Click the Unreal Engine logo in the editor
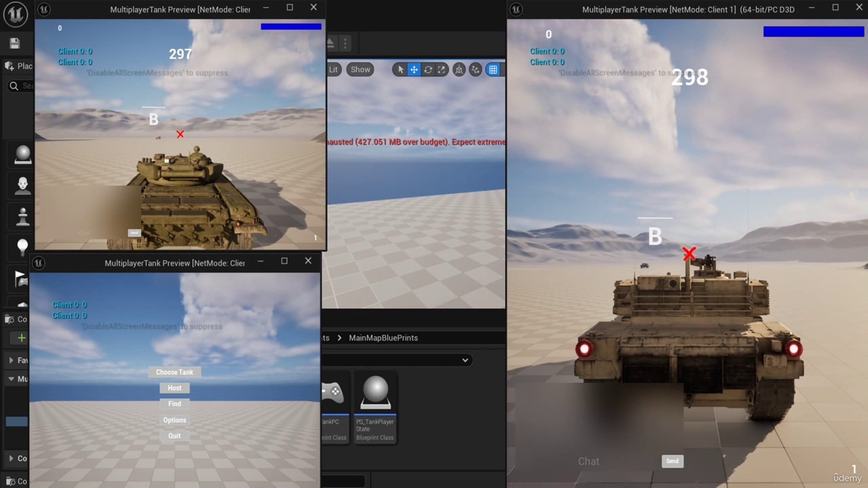 [x=15, y=14]
